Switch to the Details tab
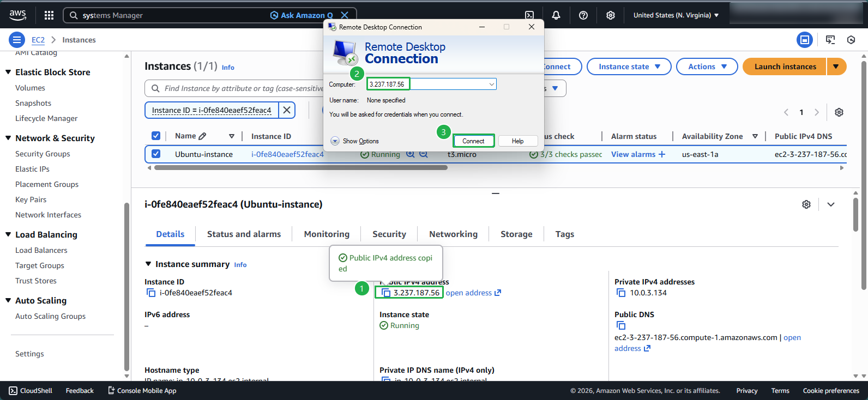The width and height of the screenshot is (868, 400). [170, 234]
